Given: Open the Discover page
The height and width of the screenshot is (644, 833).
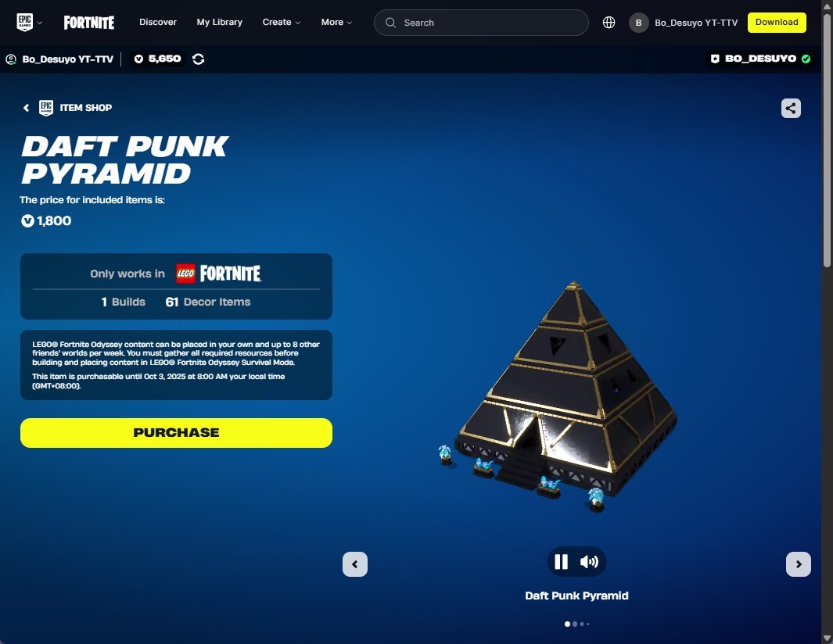Looking at the screenshot, I should (158, 23).
